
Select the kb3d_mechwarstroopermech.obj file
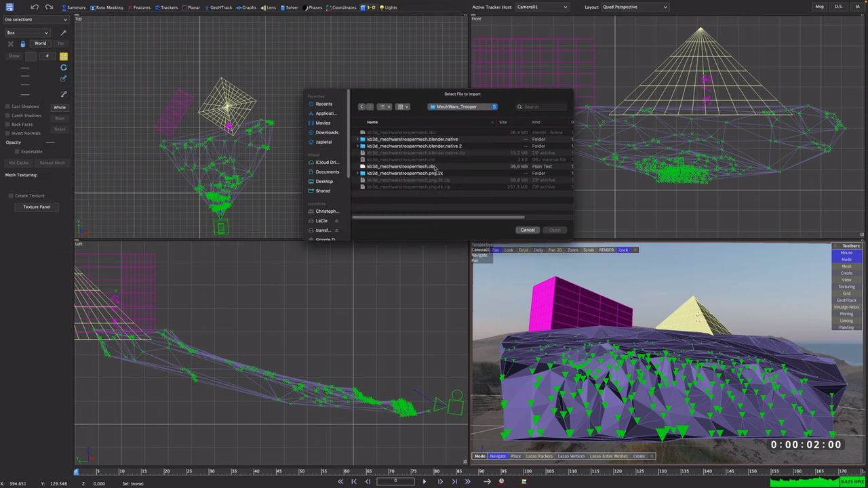[401, 167]
